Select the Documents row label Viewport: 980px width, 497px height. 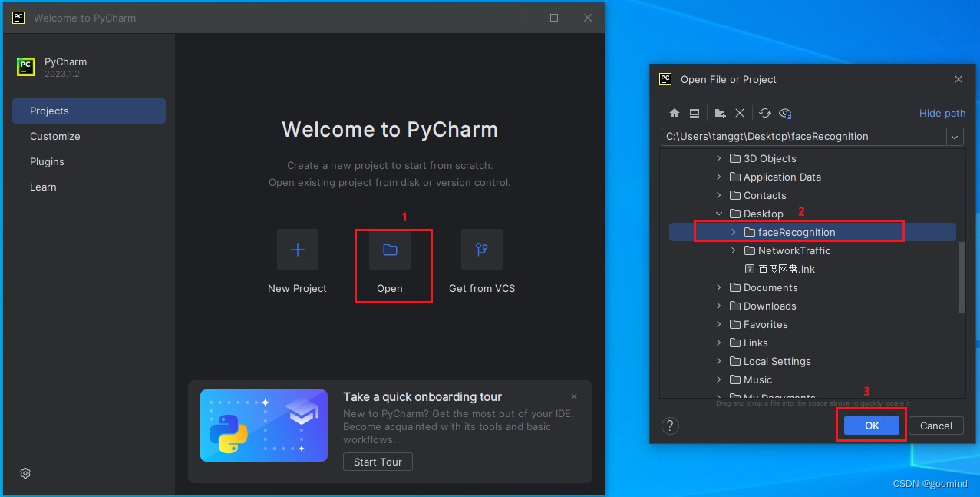click(x=770, y=287)
